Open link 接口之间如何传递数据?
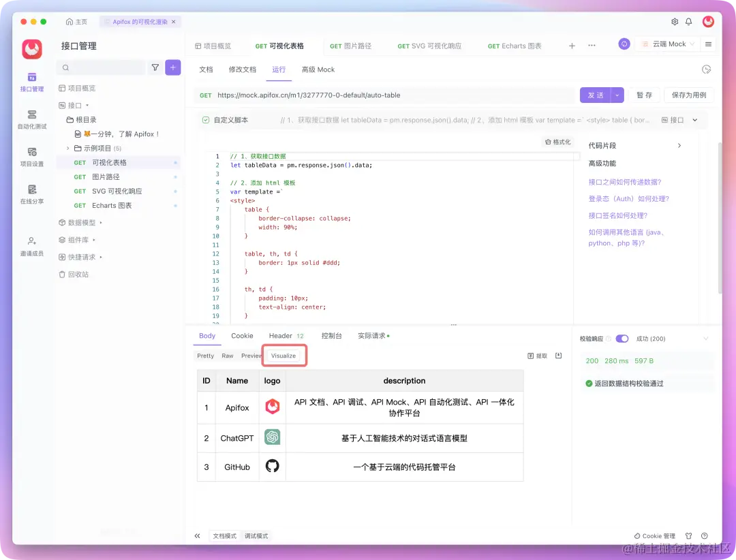This screenshot has width=736, height=560. [x=625, y=182]
